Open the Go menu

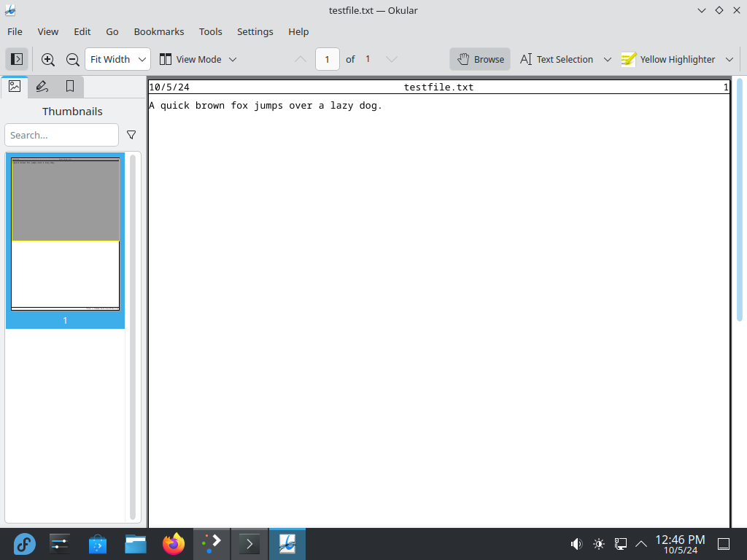[112, 31]
